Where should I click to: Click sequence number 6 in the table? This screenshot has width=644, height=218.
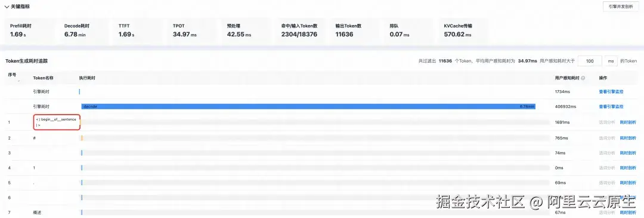[x=9, y=198]
